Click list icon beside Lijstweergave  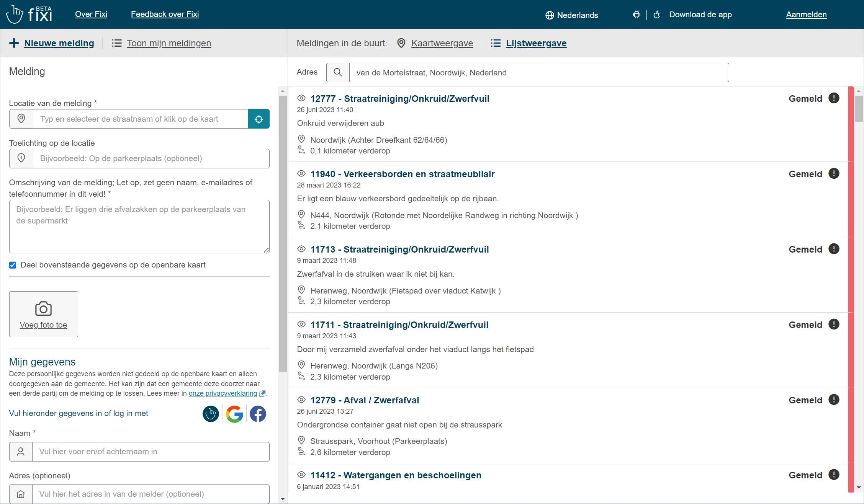(496, 43)
